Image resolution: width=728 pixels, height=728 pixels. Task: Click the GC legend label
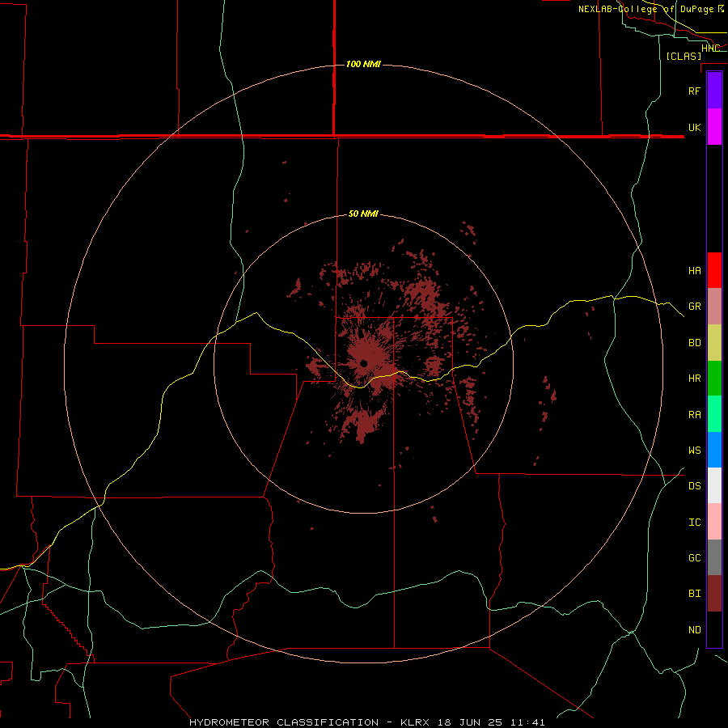point(694,557)
